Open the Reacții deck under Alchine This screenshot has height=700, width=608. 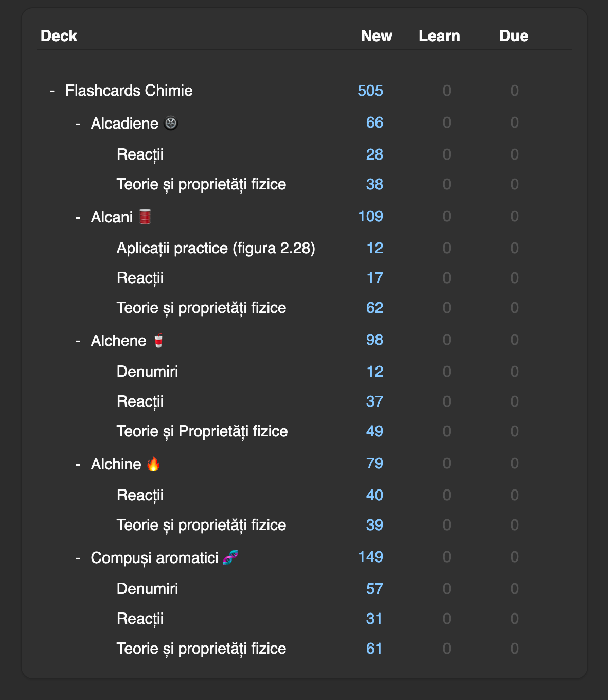pyautogui.click(x=140, y=495)
